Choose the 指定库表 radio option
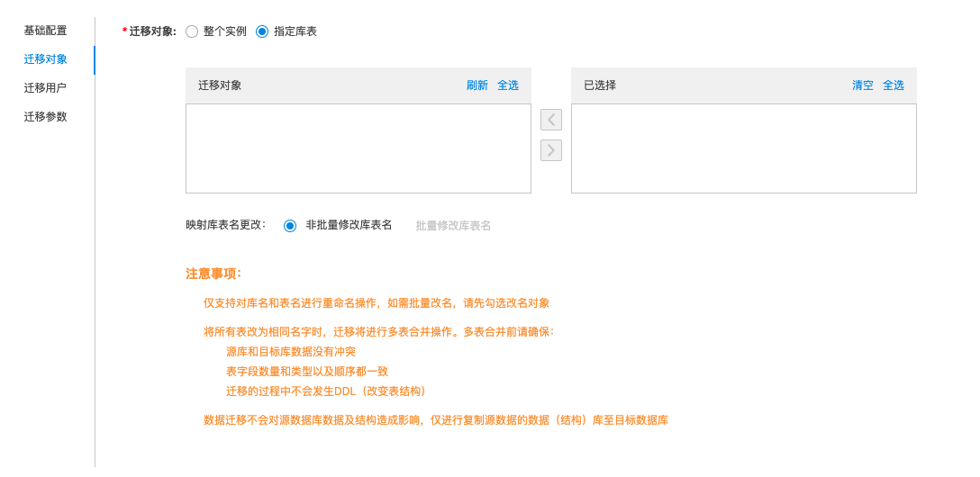The height and width of the screenshot is (477, 980). point(262,31)
